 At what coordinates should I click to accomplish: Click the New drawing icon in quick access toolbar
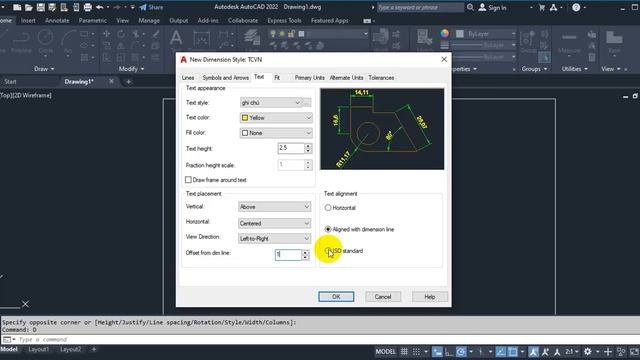point(17,7)
